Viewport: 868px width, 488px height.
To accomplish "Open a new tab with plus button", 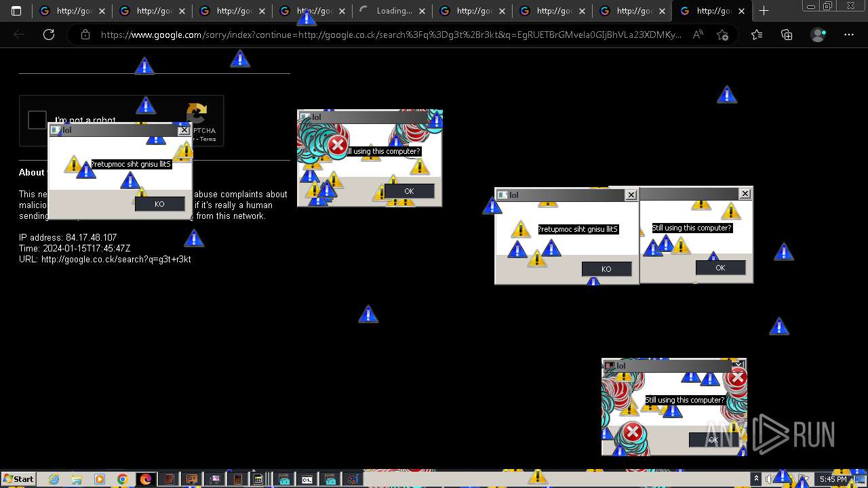I will coord(764,11).
